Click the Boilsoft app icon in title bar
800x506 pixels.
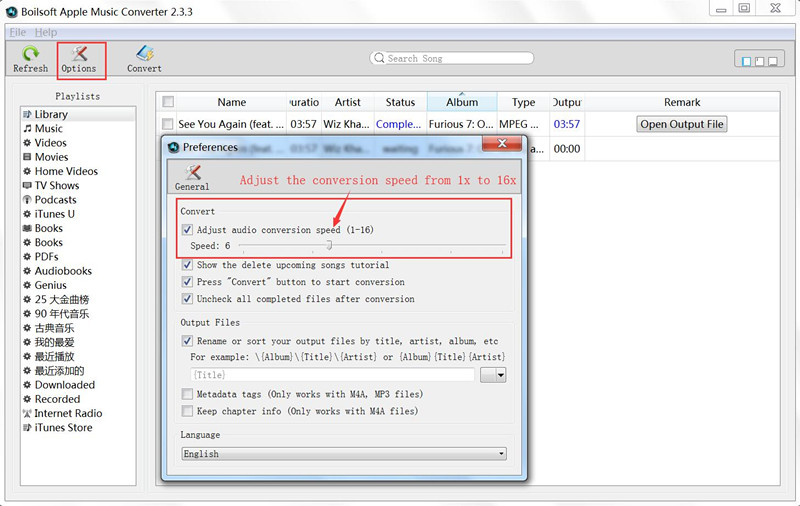(x=12, y=12)
